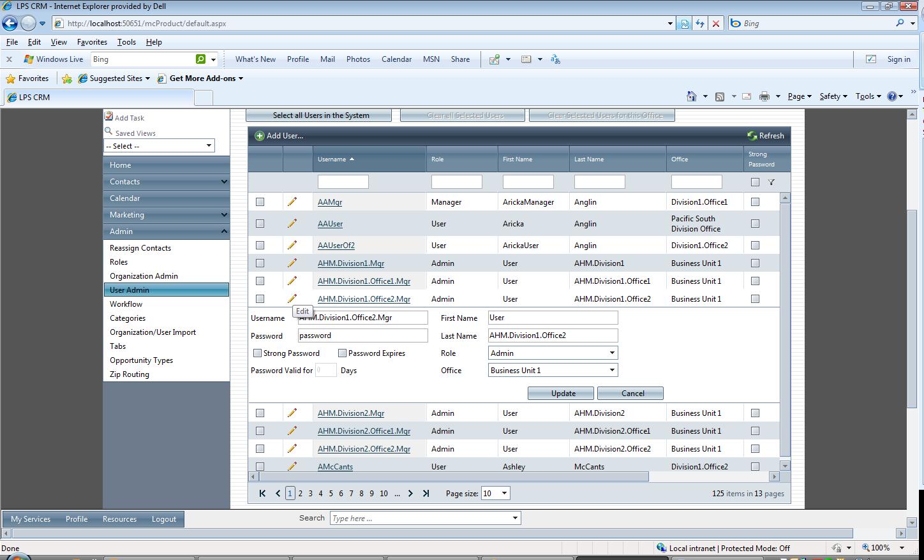Open the AMcCants username link
Screen dimensions: 924x560
(335, 466)
